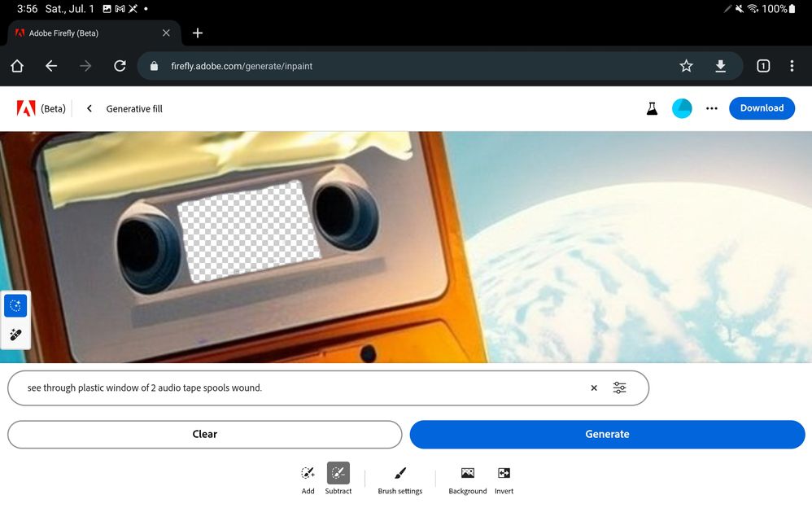Open prompt settings sliders icon
Viewport: 812px width, 508px height.
pos(619,388)
